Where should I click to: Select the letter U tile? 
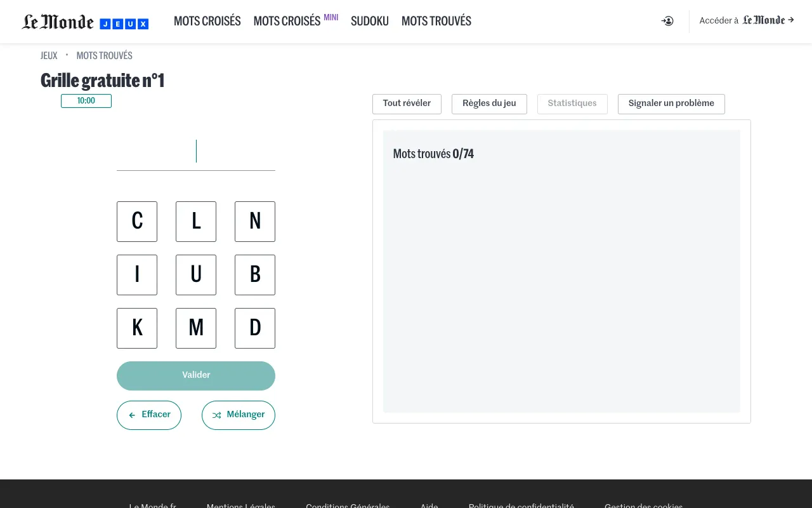196,275
